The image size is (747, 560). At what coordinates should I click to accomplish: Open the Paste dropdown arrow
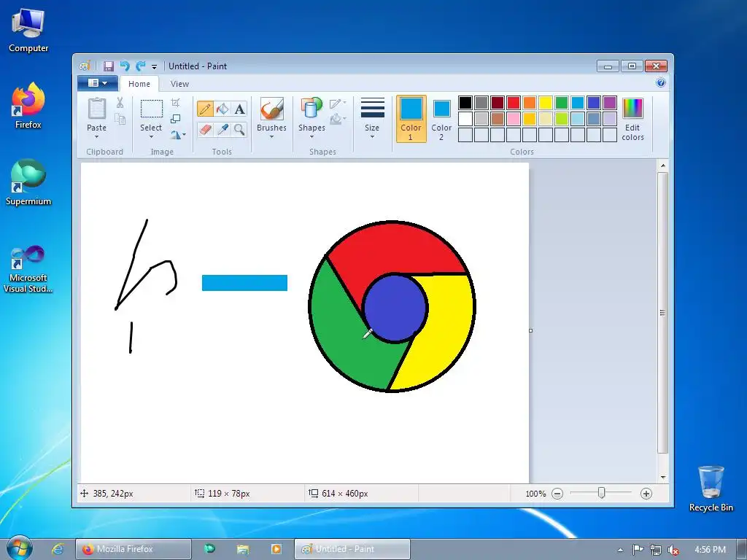[97, 137]
